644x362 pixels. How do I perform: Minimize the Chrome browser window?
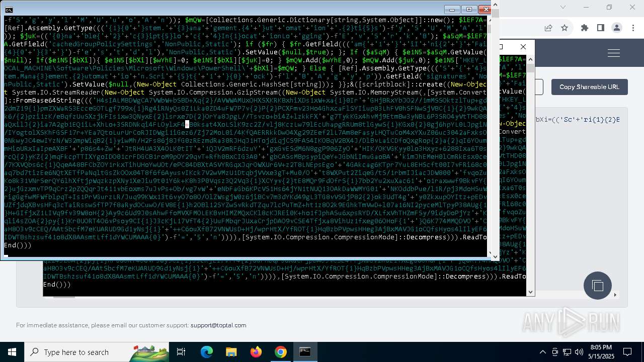click(x=586, y=7)
